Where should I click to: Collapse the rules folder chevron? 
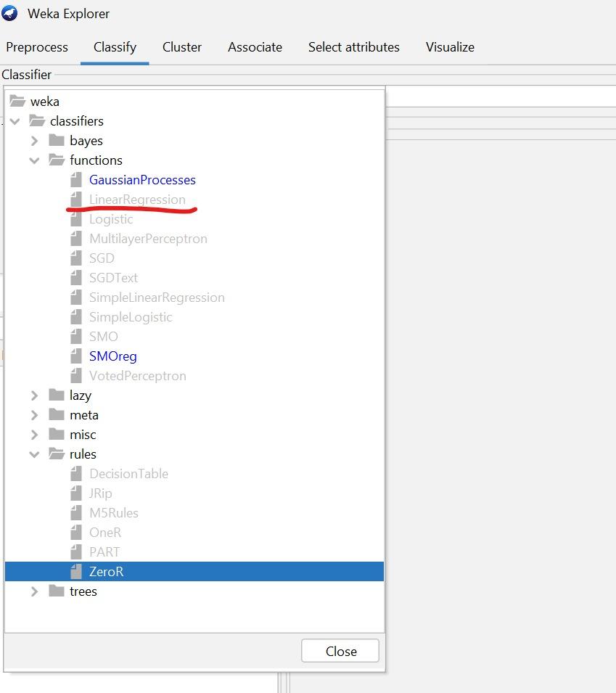coord(35,454)
